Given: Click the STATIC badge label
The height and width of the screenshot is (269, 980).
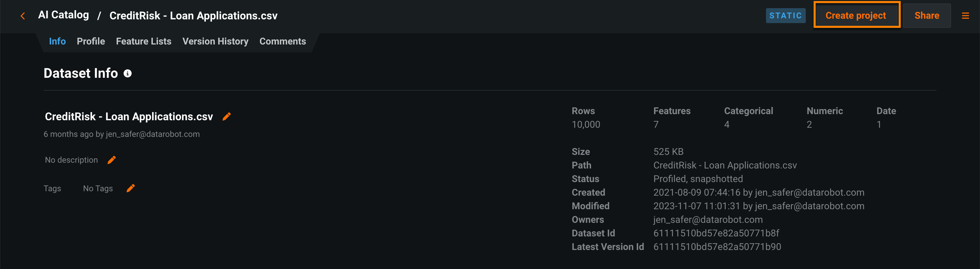Looking at the screenshot, I should (x=785, y=16).
